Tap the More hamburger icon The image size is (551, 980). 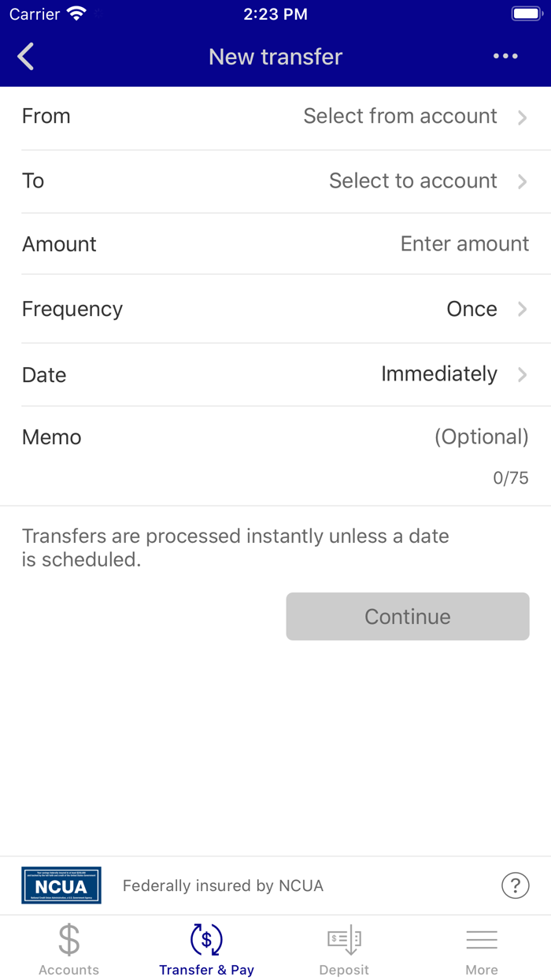(482, 939)
